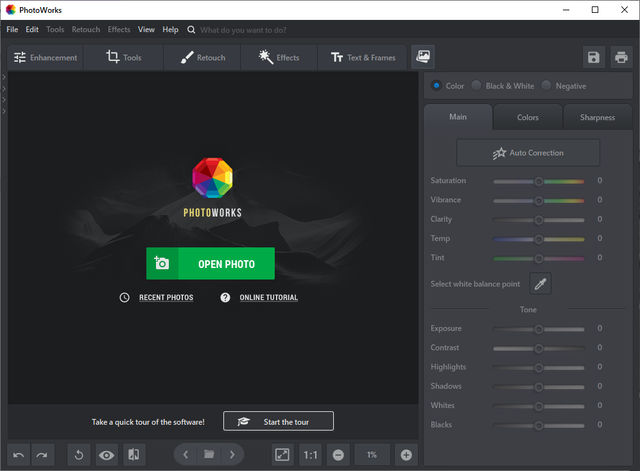640x471 pixels.
Task: Click the save disk icon
Action: pyautogui.click(x=594, y=58)
